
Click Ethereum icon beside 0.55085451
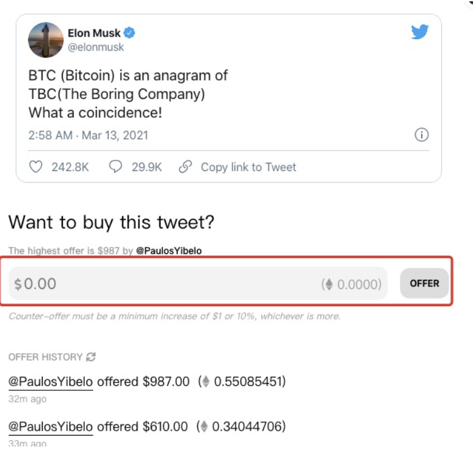(x=206, y=382)
